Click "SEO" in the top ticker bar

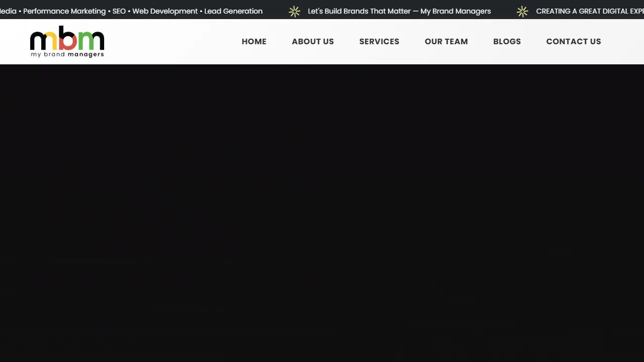pos(119,11)
